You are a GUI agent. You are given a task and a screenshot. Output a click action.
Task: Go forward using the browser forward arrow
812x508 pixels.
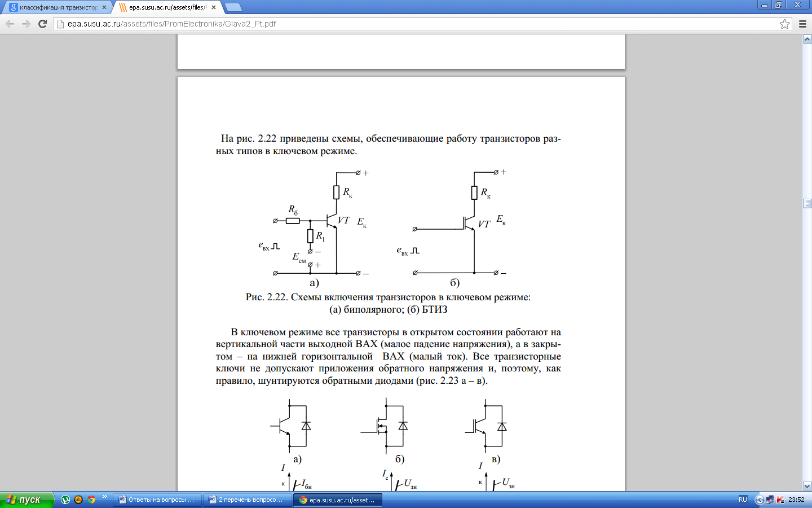point(26,24)
